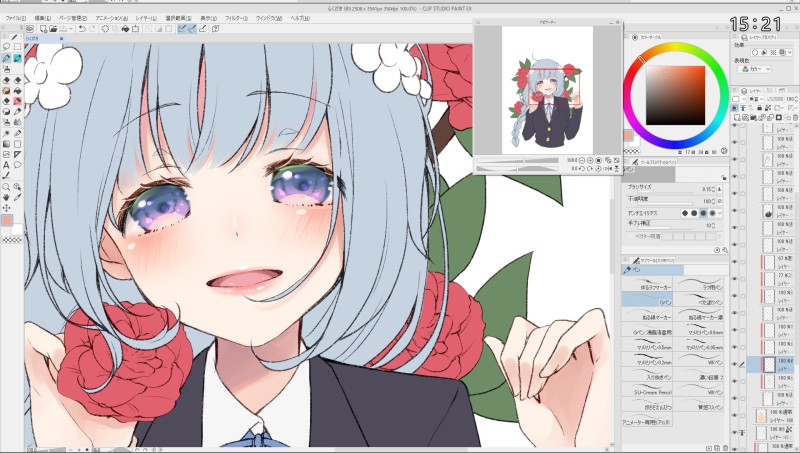Toggle Snap to ruler icon in command bar
The image size is (800, 453).
click(x=182, y=29)
